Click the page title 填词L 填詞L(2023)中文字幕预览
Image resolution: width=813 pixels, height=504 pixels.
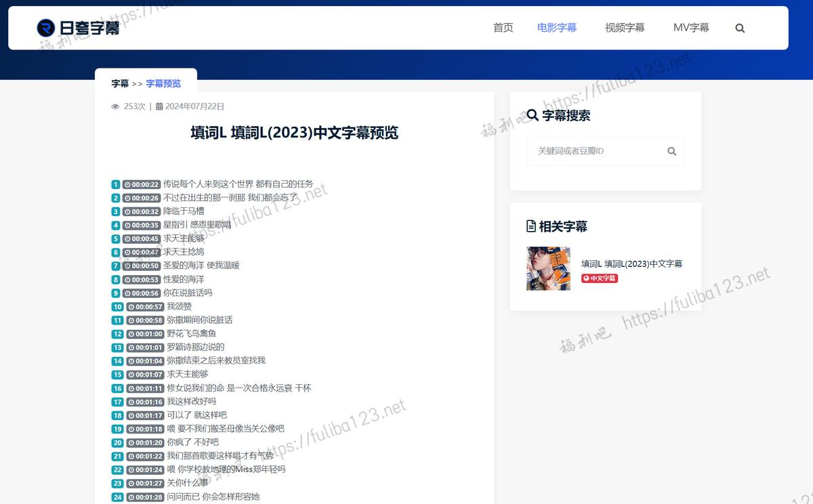pyautogui.click(x=294, y=132)
